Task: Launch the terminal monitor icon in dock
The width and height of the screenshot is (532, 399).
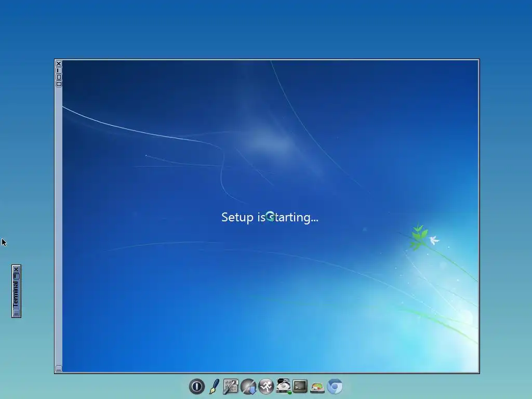Action: click(x=300, y=387)
